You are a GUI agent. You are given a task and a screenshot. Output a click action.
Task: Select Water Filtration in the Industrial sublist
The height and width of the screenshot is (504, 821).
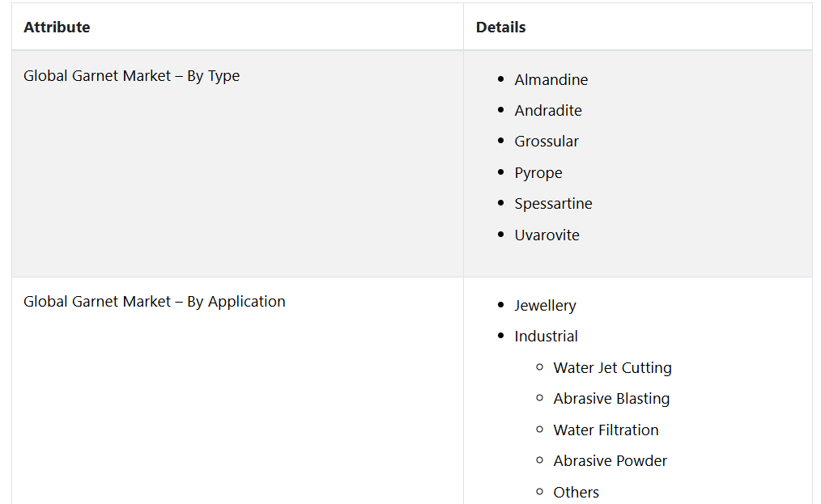[606, 430]
